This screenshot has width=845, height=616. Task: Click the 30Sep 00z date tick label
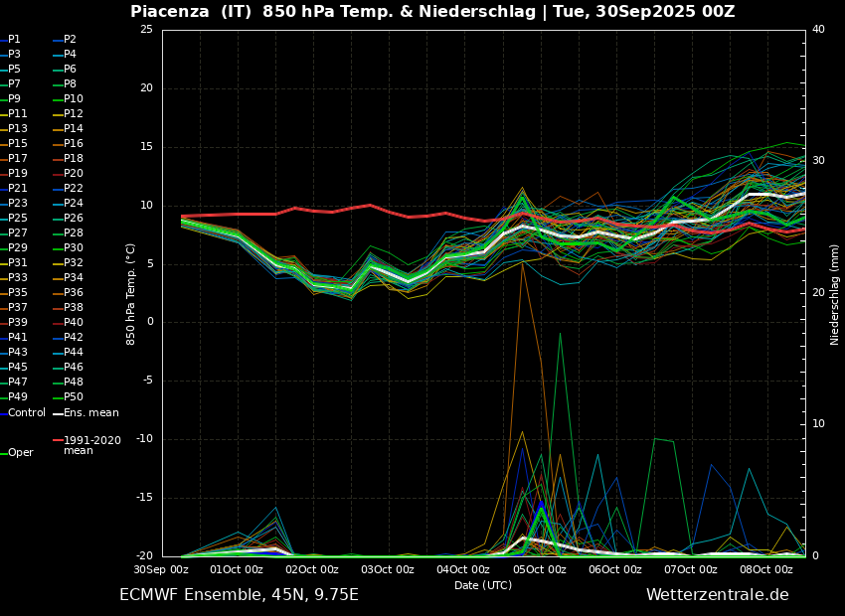click(x=161, y=569)
